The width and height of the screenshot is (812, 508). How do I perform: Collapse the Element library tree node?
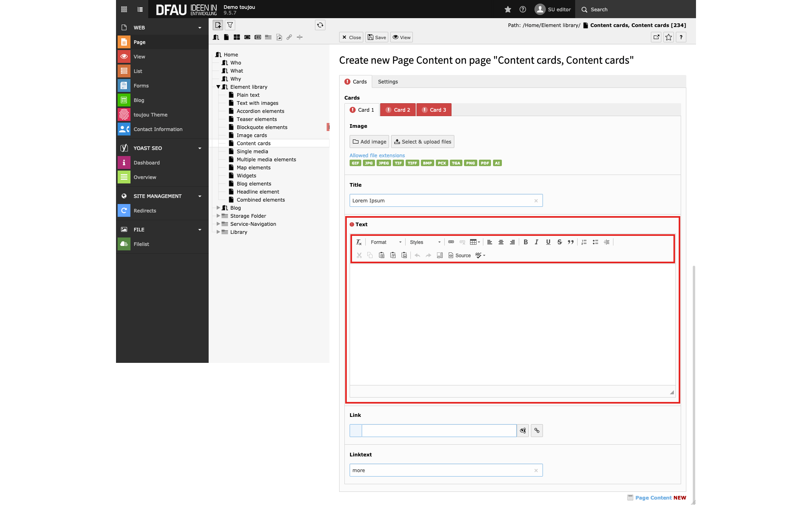pos(218,87)
